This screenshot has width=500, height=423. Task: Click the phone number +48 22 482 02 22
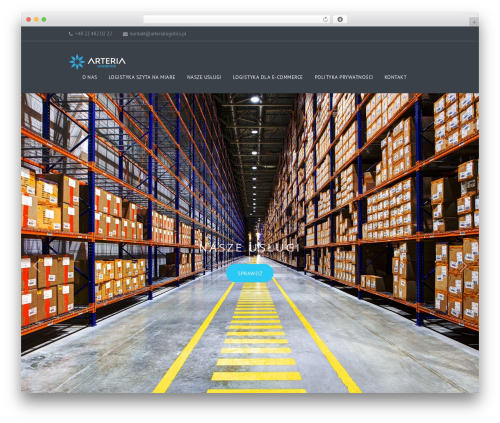[94, 34]
